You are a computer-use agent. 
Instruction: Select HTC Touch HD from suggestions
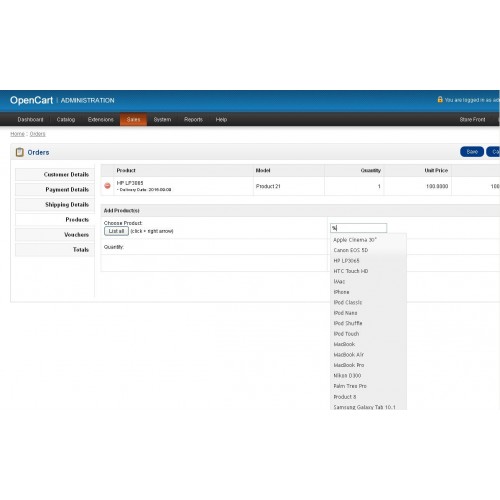(368, 271)
